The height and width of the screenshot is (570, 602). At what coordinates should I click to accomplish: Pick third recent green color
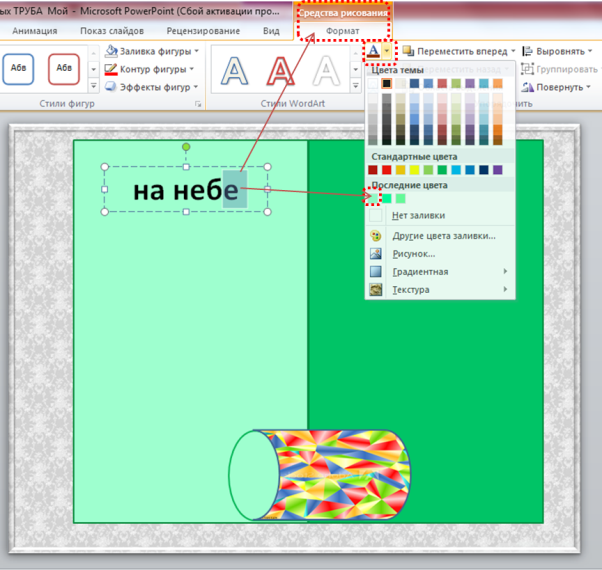tap(400, 198)
